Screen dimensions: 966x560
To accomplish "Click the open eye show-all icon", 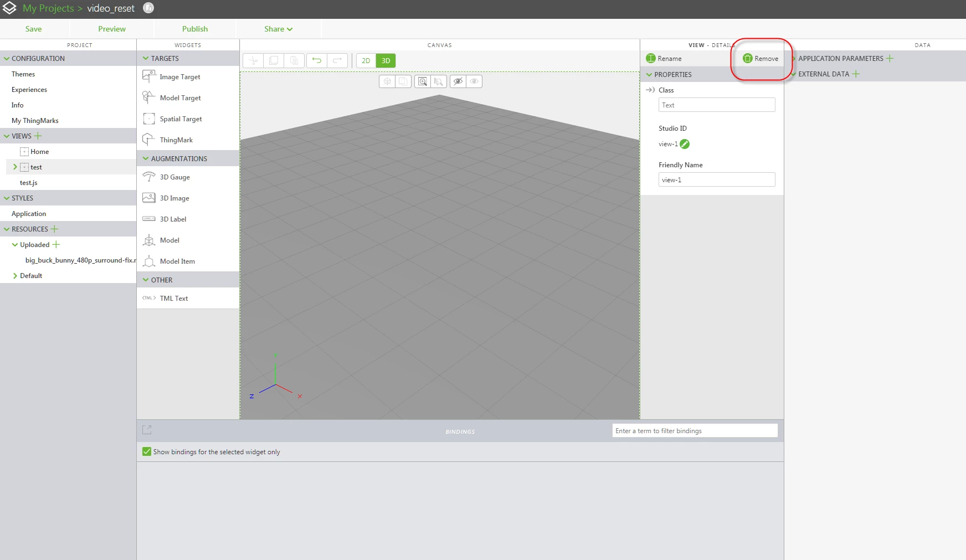I will pos(474,81).
